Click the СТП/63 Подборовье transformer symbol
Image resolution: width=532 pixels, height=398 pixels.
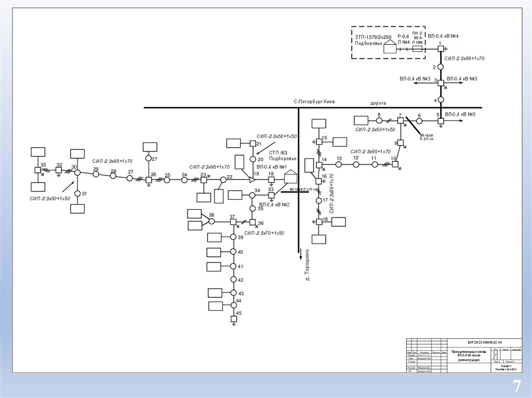(290, 176)
